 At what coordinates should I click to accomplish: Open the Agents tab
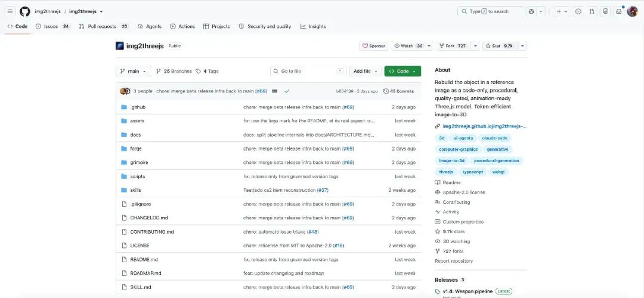(150, 26)
